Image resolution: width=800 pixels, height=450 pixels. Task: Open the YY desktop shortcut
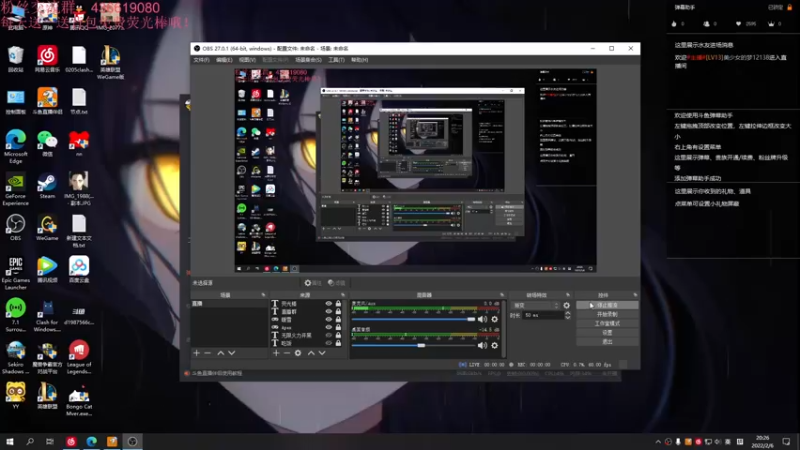click(16, 396)
